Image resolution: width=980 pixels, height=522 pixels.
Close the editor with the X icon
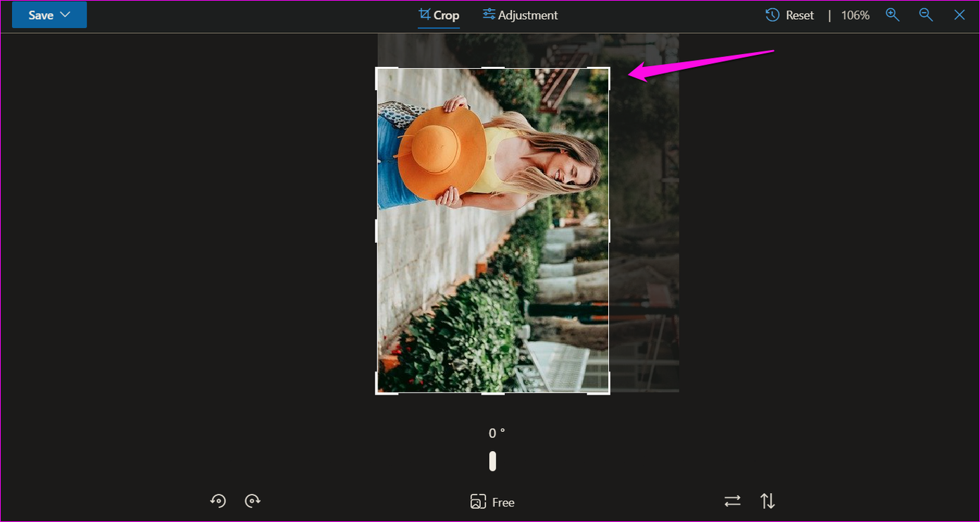point(960,15)
